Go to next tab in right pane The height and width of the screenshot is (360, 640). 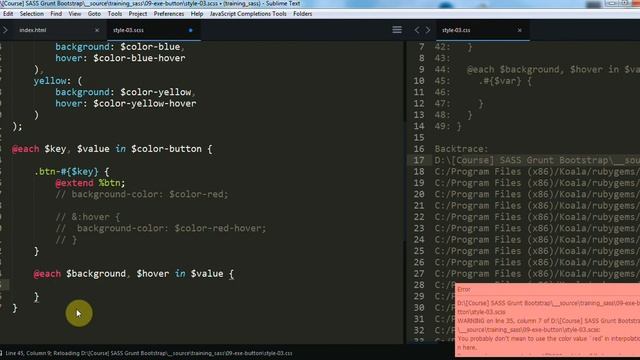point(428,30)
